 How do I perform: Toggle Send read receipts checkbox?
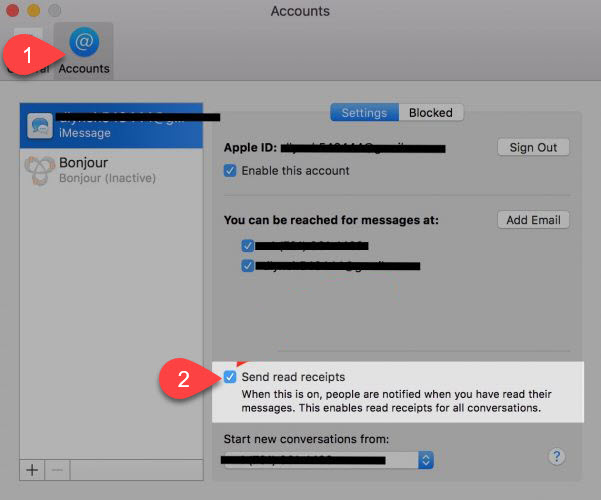[x=230, y=377]
